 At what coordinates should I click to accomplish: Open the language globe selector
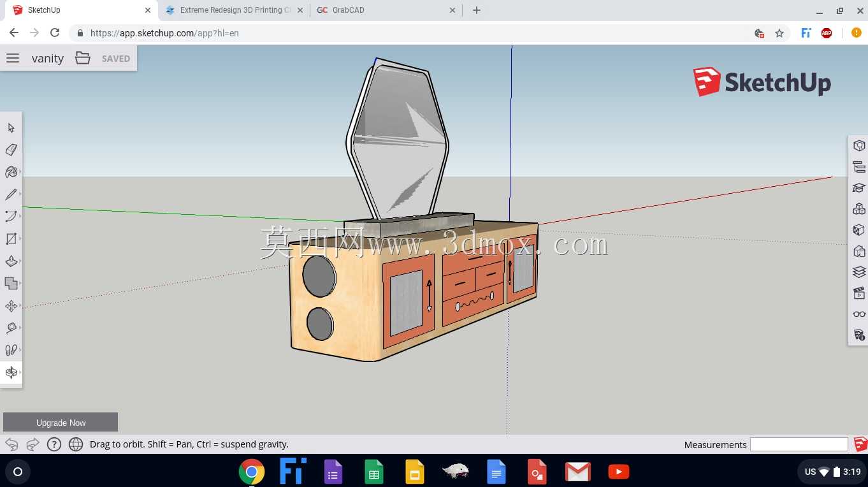pos(76,444)
